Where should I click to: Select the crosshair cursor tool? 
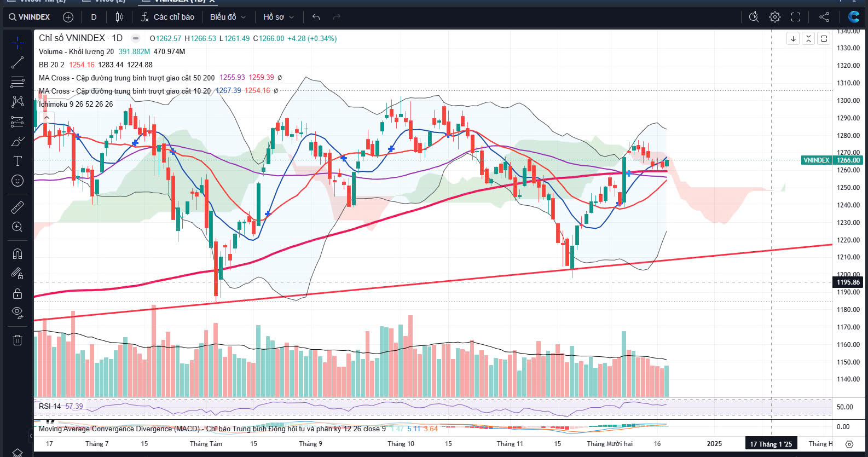18,43
